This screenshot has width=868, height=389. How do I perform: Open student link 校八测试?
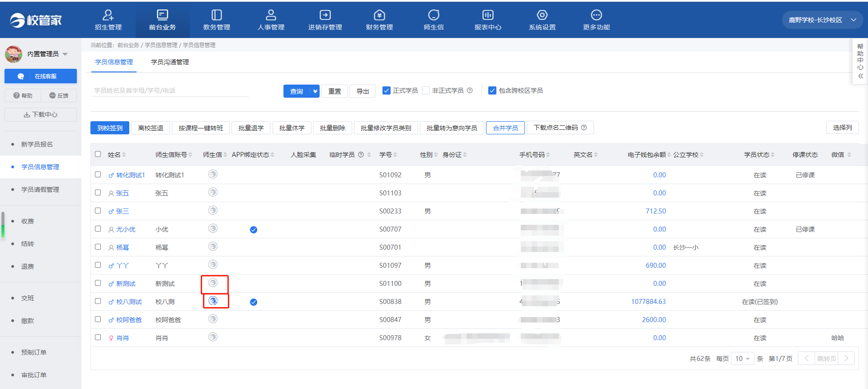[129, 302]
